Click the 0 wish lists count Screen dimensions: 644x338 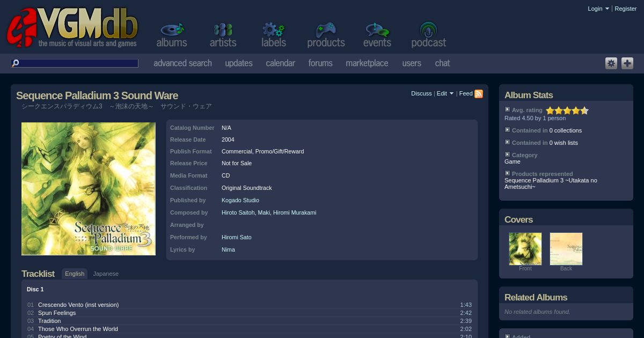563,143
